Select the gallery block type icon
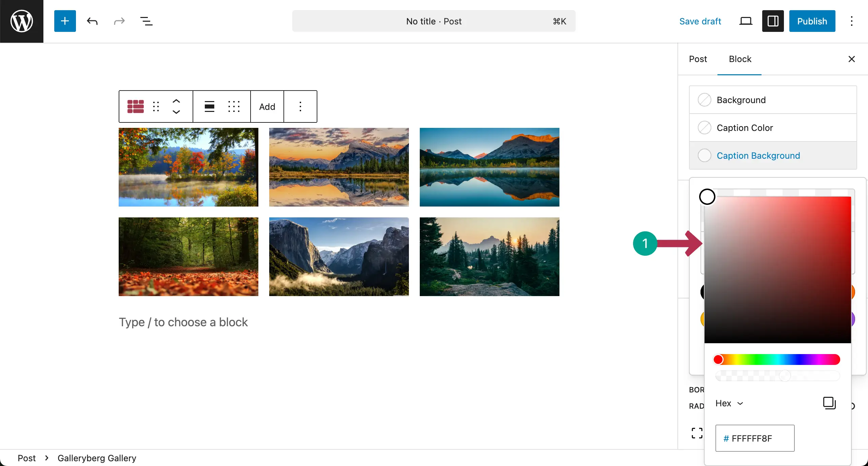The height and width of the screenshot is (466, 868). coord(136,106)
